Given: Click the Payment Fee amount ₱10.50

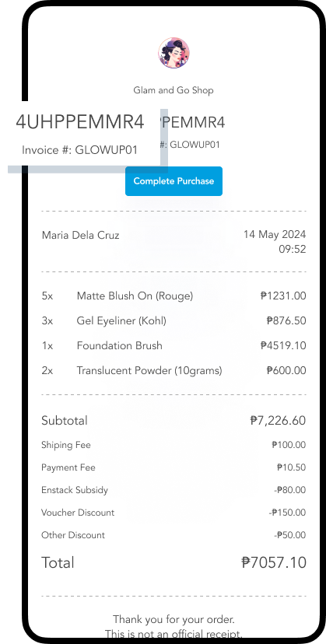Looking at the screenshot, I should [x=292, y=467].
